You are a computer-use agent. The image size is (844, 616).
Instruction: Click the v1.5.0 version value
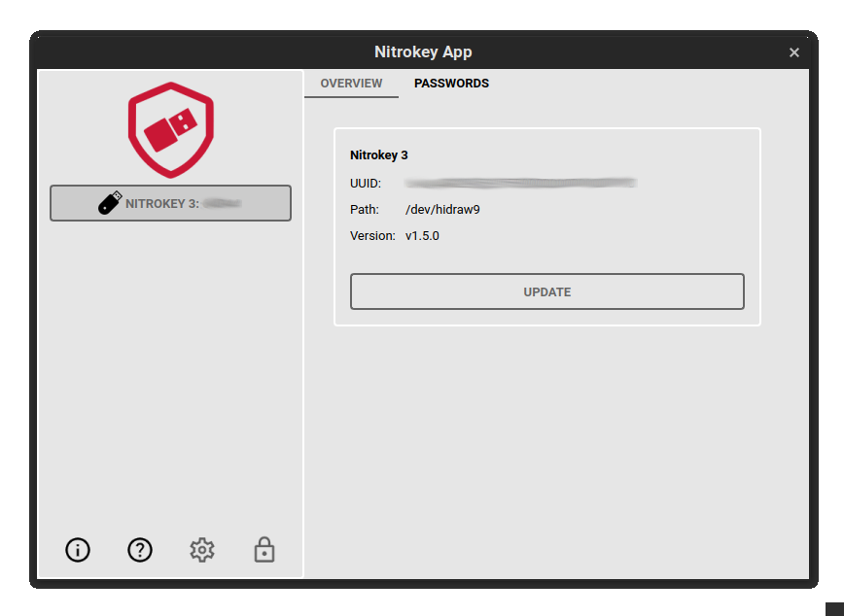tap(422, 236)
